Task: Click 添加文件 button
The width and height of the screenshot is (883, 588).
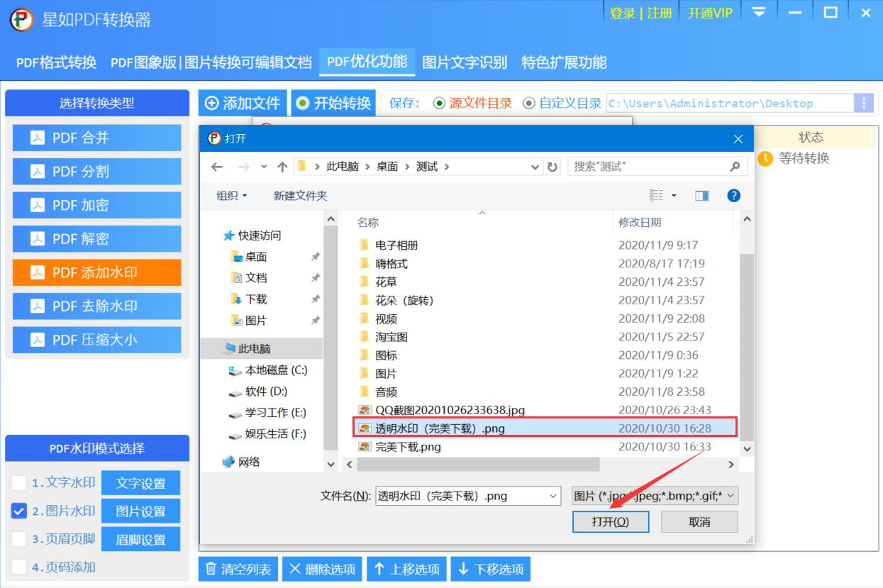Action: pyautogui.click(x=243, y=103)
